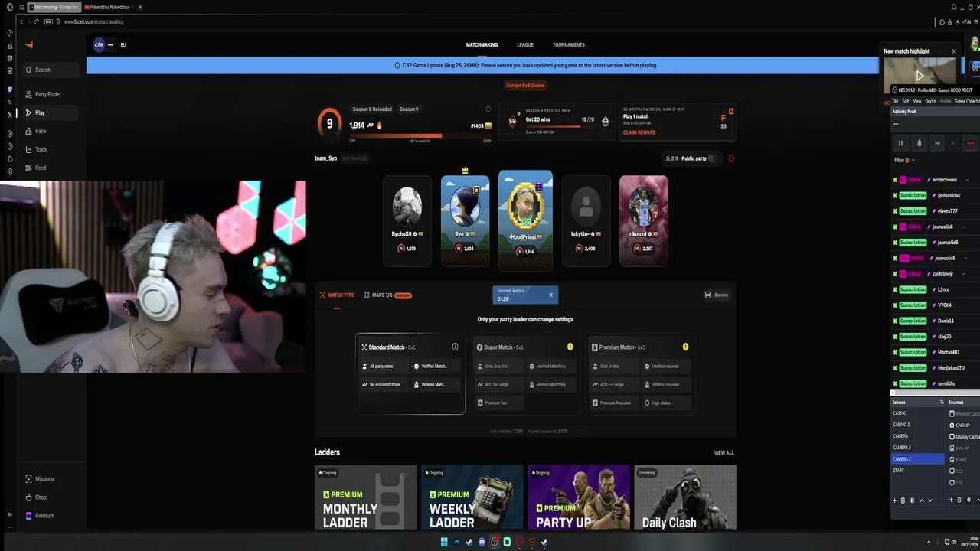Toggle the Public party switch
This screenshot has width=980, height=551.
pos(712,158)
